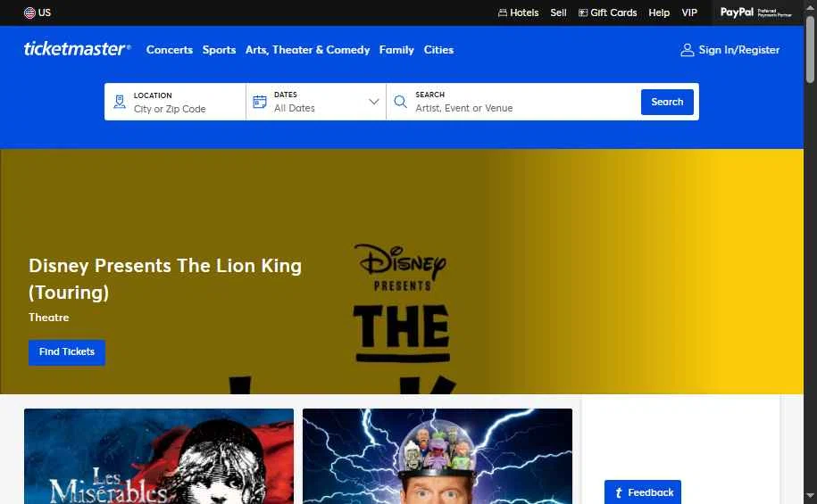The height and width of the screenshot is (504, 817).
Task: Click the location pin icon in search bar
Action: (120, 102)
